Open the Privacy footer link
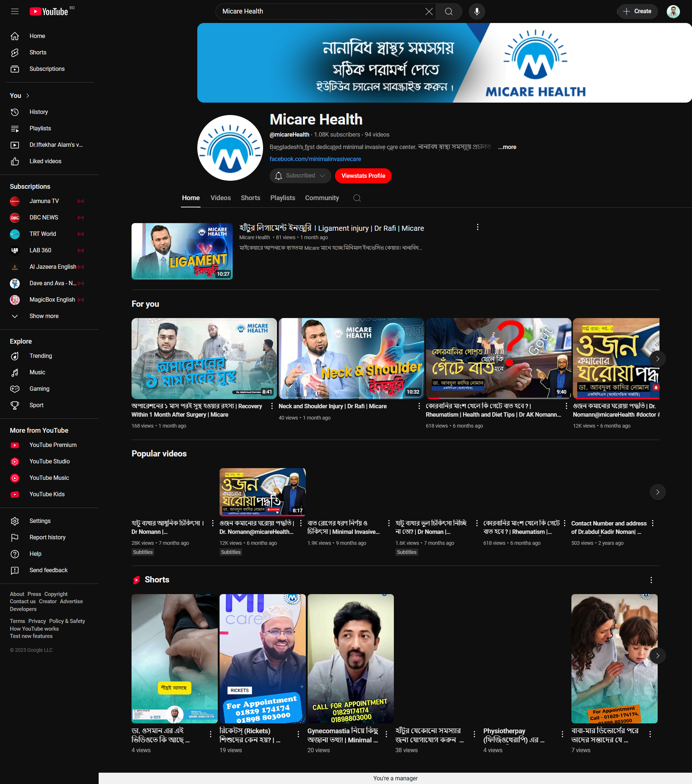 37,622
